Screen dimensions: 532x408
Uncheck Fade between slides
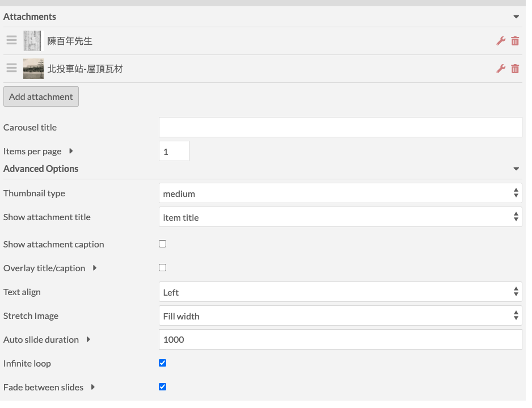(163, 387)
